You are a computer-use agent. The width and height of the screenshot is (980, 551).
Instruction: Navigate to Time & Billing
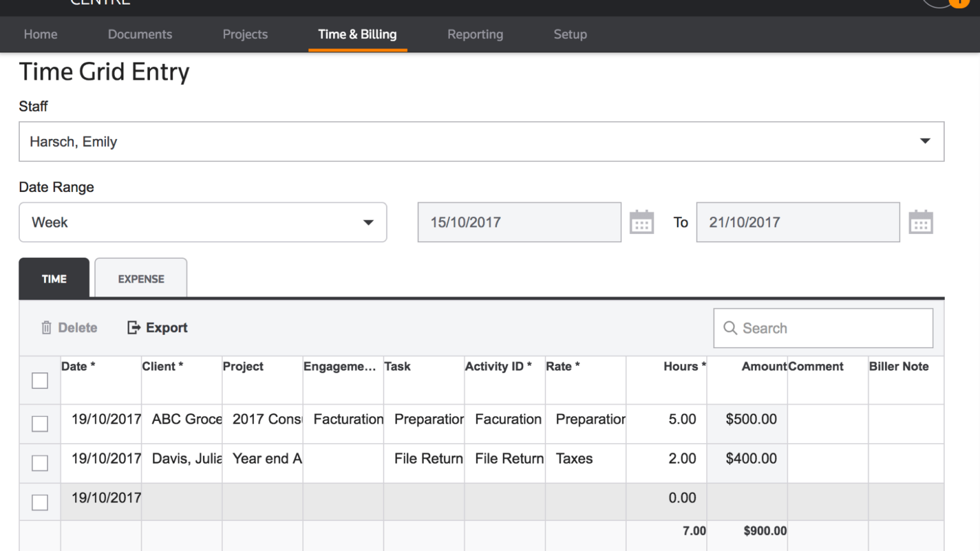tap(357, 34)
